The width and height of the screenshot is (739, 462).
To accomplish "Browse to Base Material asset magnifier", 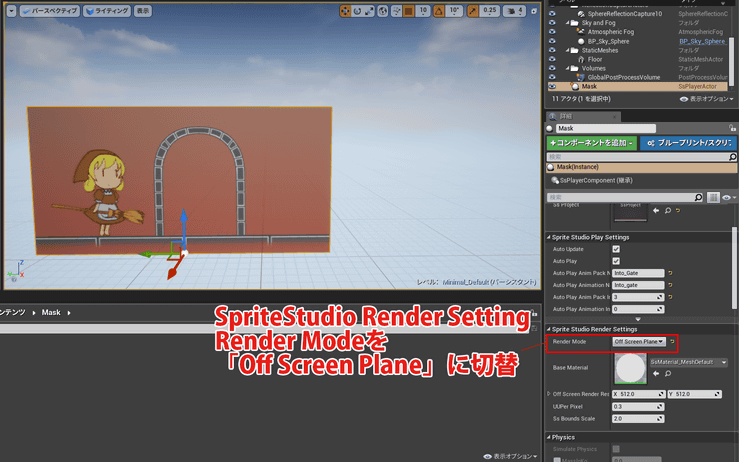I will point(667,373).
